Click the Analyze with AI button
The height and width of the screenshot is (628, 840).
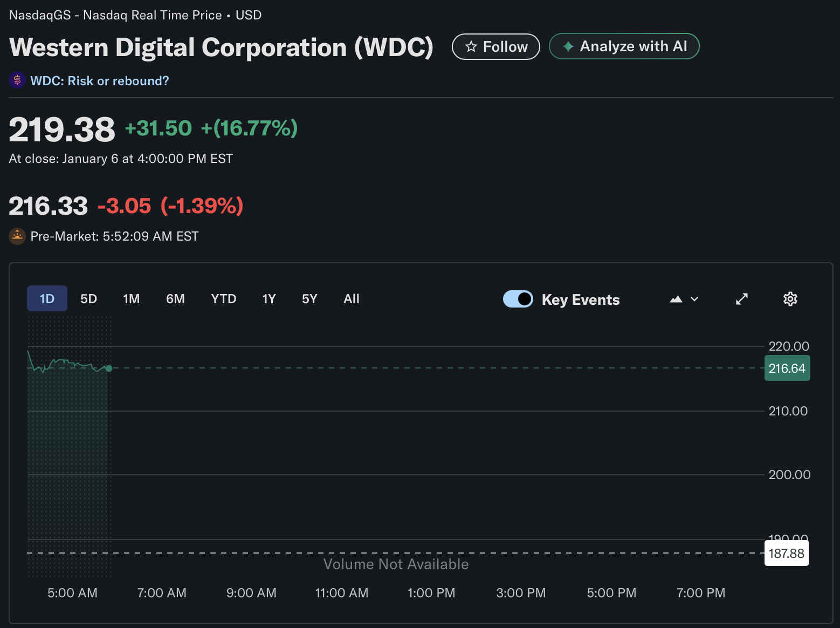(624, 46)
